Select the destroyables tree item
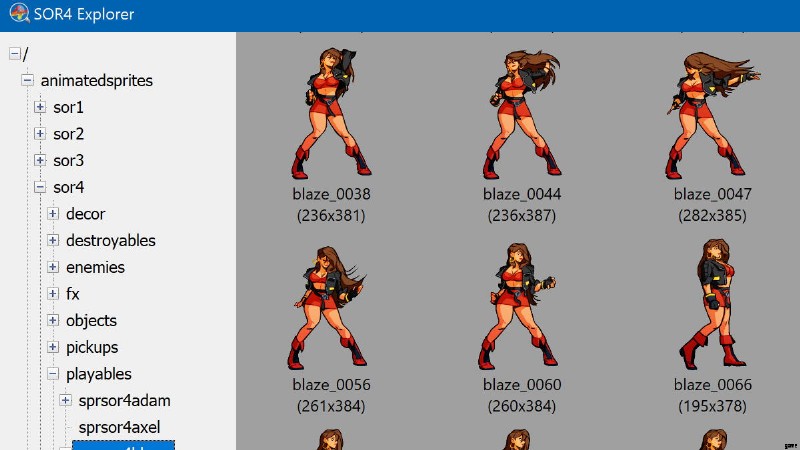Screen dimensions: 800x450 (111, 240)
